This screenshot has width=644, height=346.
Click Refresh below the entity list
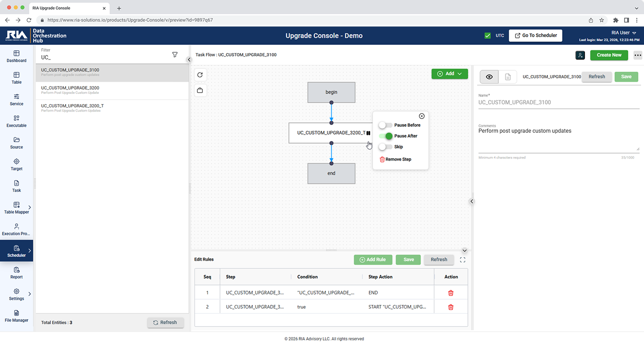click(x=165, y=323)
